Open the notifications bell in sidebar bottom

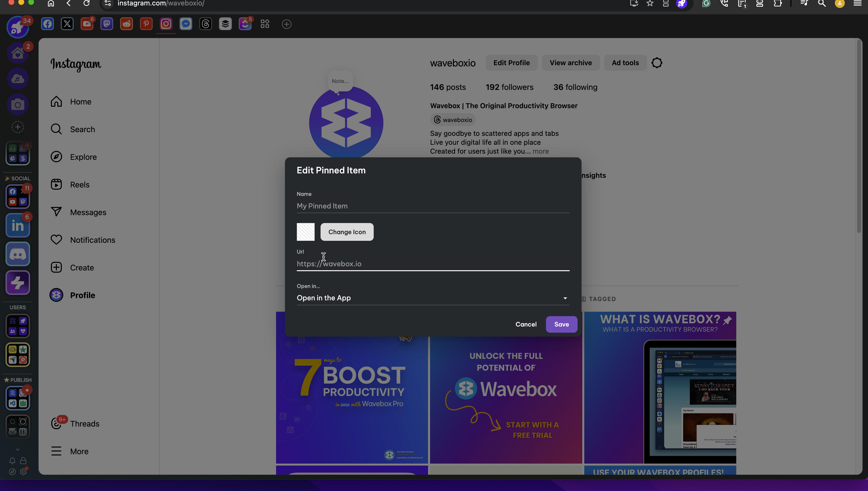pos(12,461)
